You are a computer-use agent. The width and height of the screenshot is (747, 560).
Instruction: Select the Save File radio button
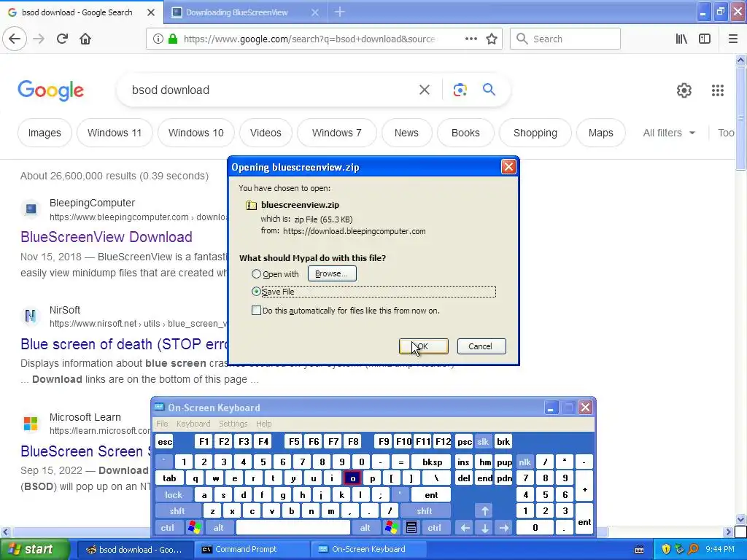pyautogui.click(x=256, y=292)
